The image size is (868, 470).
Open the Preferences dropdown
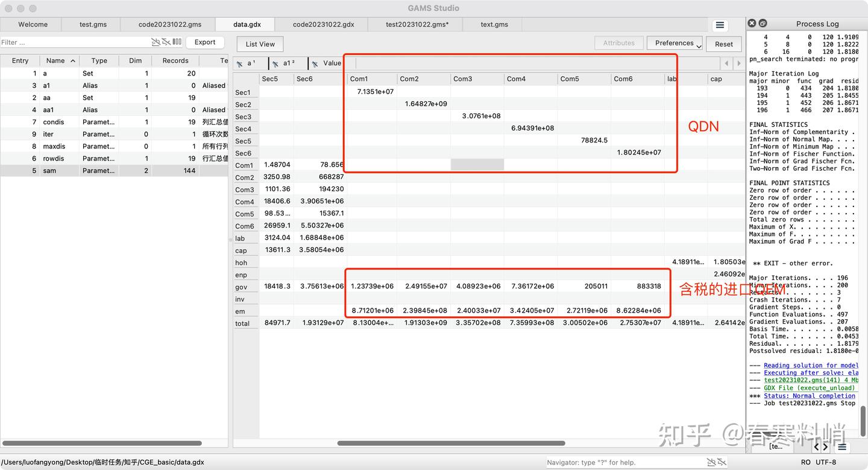(675, 43)
